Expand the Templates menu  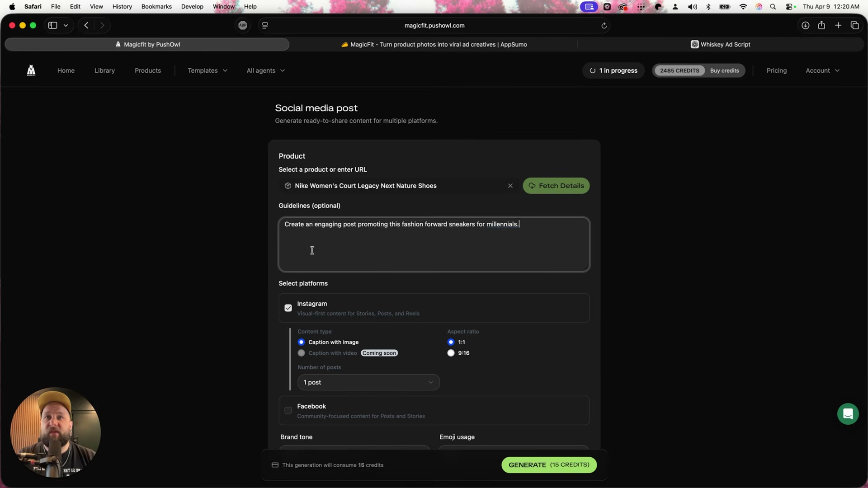(x=207, y=70)
